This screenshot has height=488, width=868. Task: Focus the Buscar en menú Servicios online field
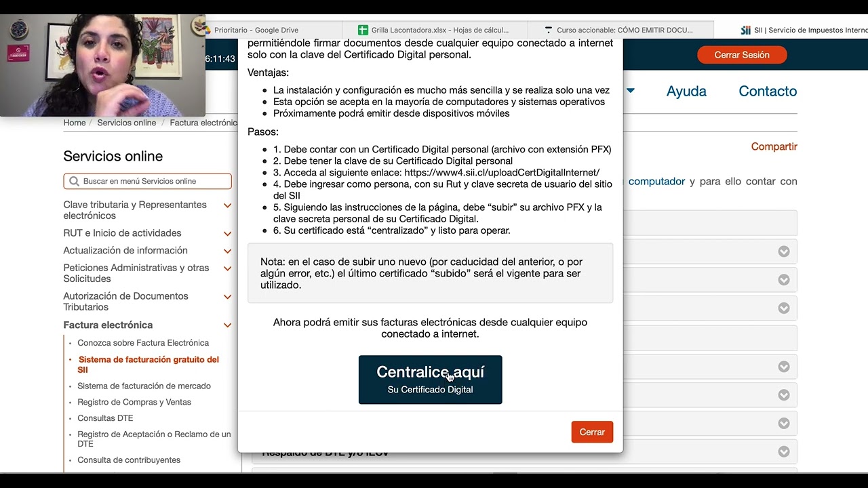coord(147,181)
